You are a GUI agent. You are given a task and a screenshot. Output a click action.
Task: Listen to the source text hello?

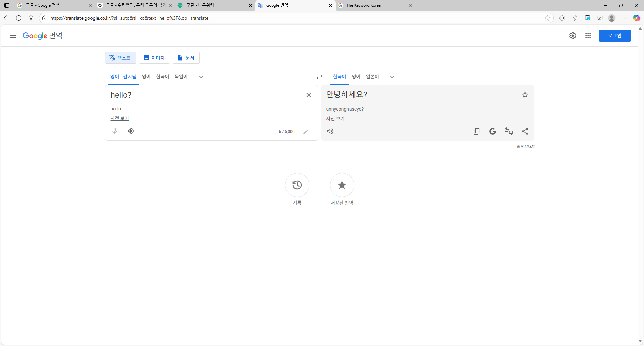click(131, 131)
